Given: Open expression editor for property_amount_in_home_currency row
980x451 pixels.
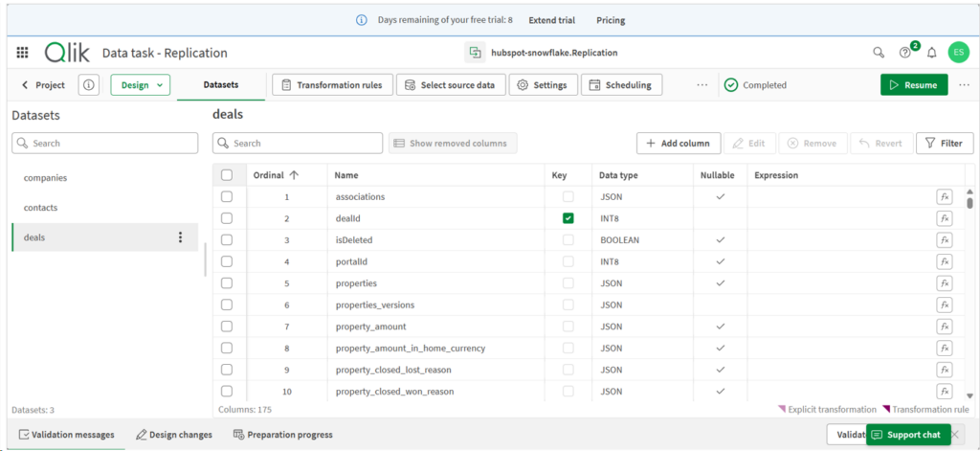Looking at the screenshot, I should (x=944, y=348).
